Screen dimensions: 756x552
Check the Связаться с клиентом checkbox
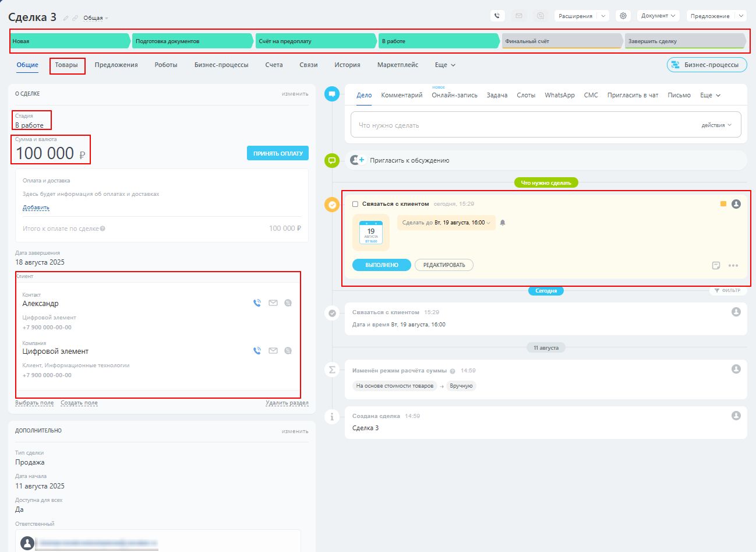355,205
